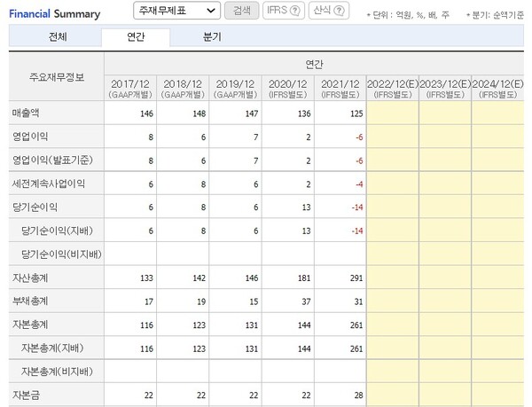The image size is (532, 407).
Task: Open the 주재무제표 dropdown
Action: coord(176,10)
